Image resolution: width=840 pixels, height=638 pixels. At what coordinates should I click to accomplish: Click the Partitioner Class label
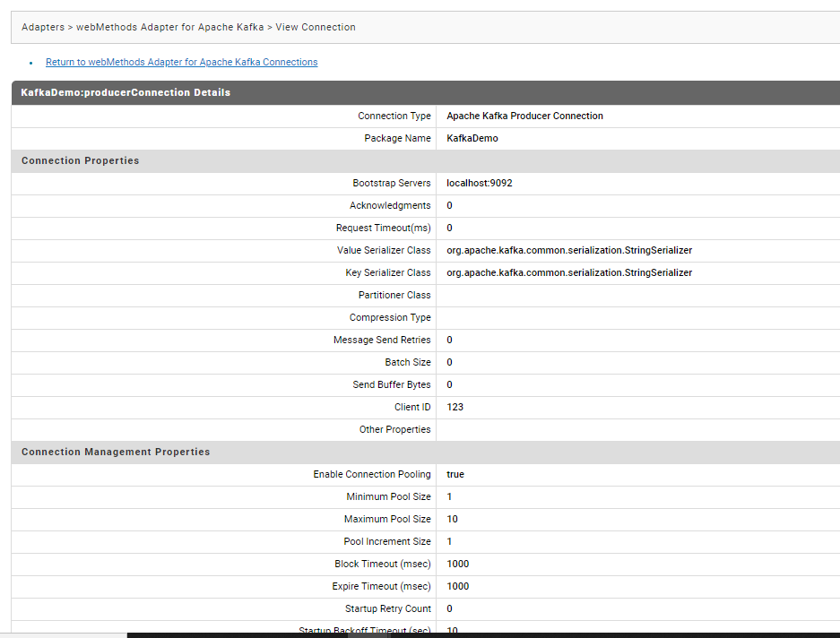tap(394, 295)
